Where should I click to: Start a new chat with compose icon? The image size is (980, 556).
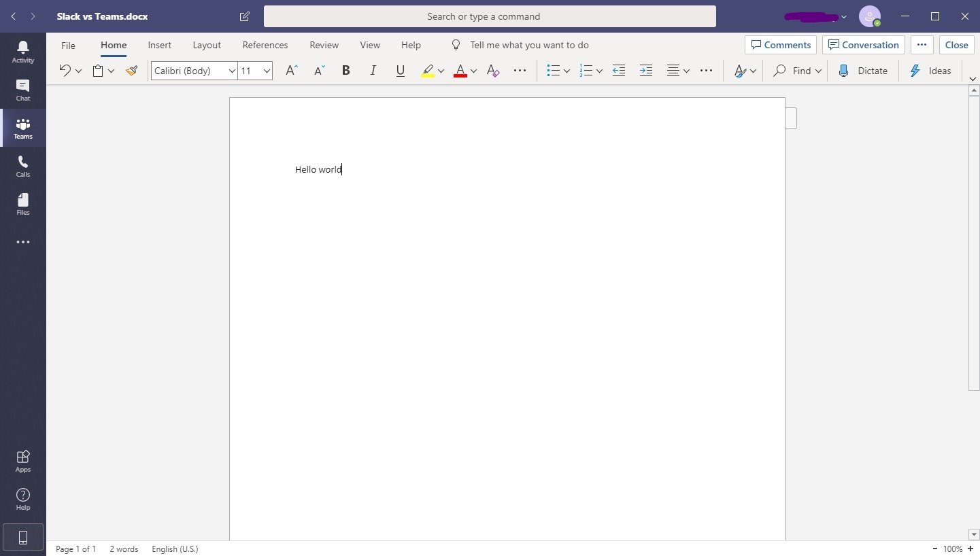pos(244,16)
